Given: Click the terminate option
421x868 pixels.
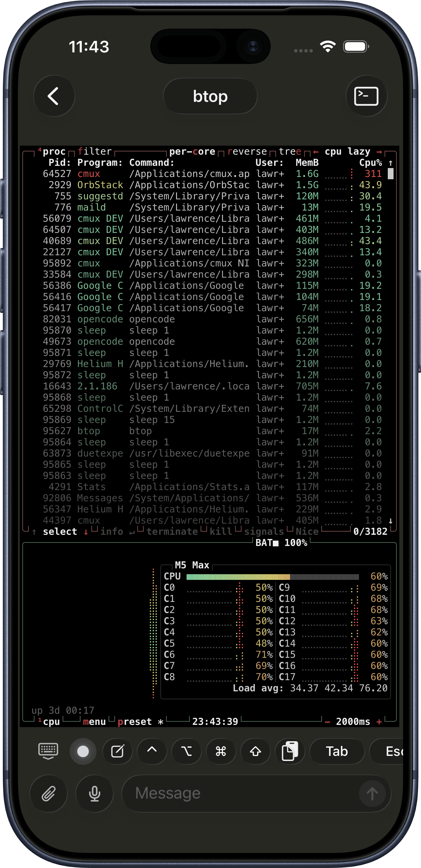Looking at the screenshot, I should (172, 532).
